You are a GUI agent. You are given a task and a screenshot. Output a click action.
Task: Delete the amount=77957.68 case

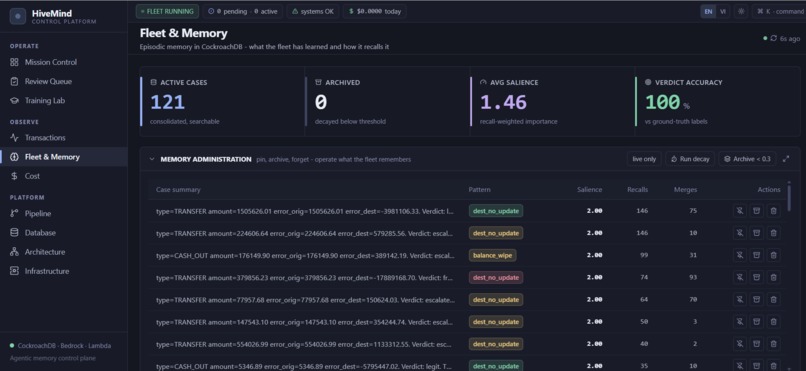tap(773, 299)
